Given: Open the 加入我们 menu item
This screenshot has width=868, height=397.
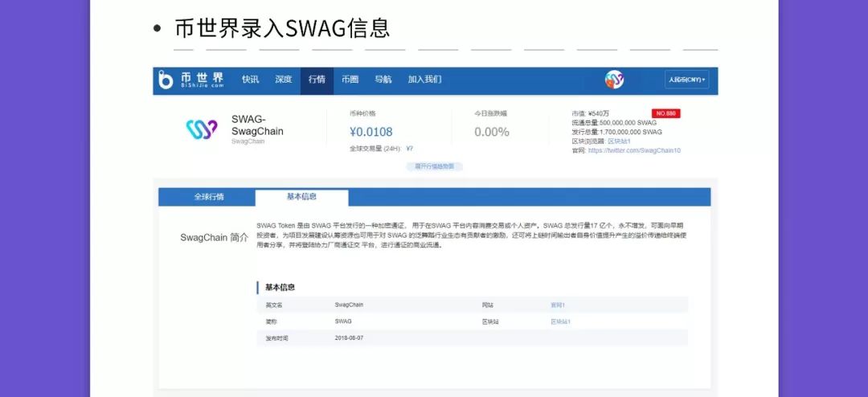Looking at the screenshot, I should tap(424, 80).
